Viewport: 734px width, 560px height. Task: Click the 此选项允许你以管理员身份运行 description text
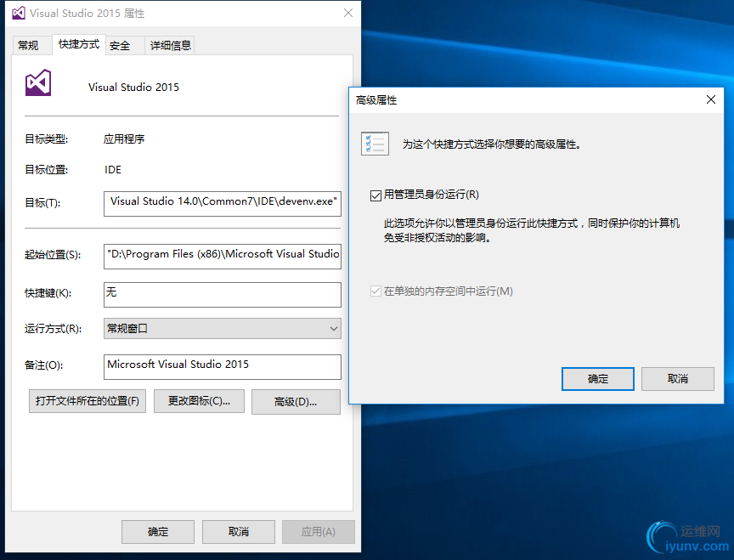(x=532, y=230)
